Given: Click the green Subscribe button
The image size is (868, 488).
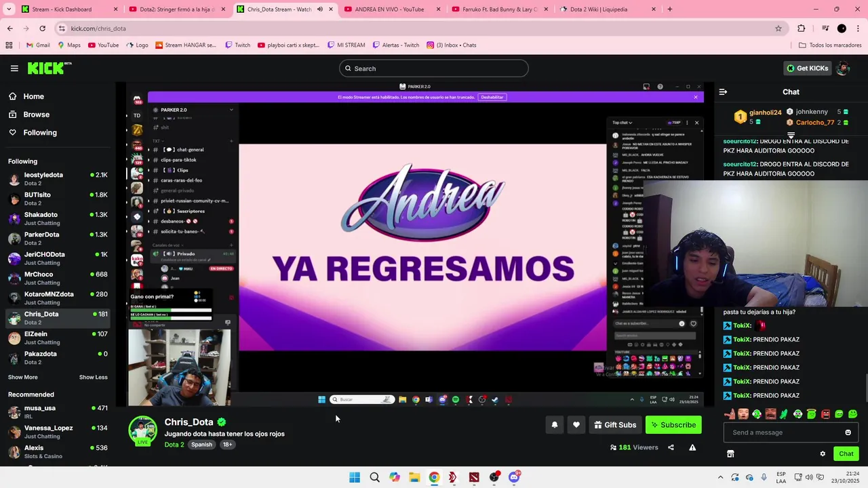Looking at the screenshot, I should click(673, 425).
